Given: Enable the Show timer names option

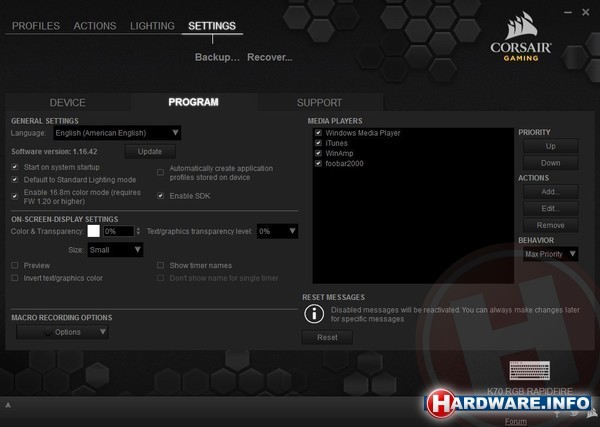Looking at the screenshot, I should [x=161, y=265].
